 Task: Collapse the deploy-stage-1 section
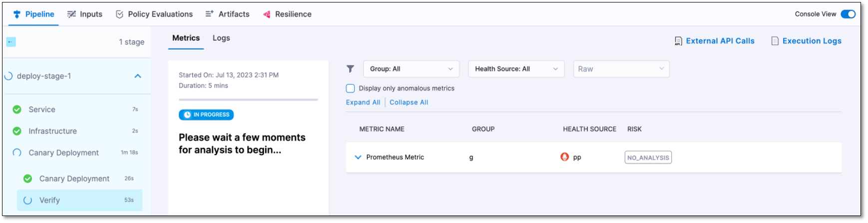[x=138, y=76]
